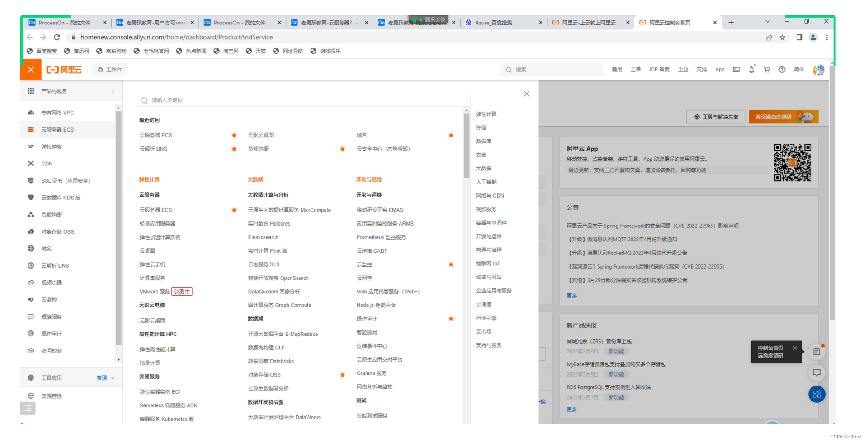Click the 对象存储 OSS sidebar icon
Viewport: 868px width, 443px height.
click(31, 231)
